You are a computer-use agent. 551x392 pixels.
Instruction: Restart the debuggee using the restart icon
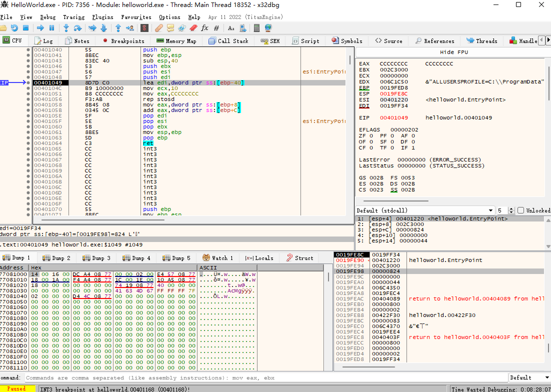click(x=14, y=28)
